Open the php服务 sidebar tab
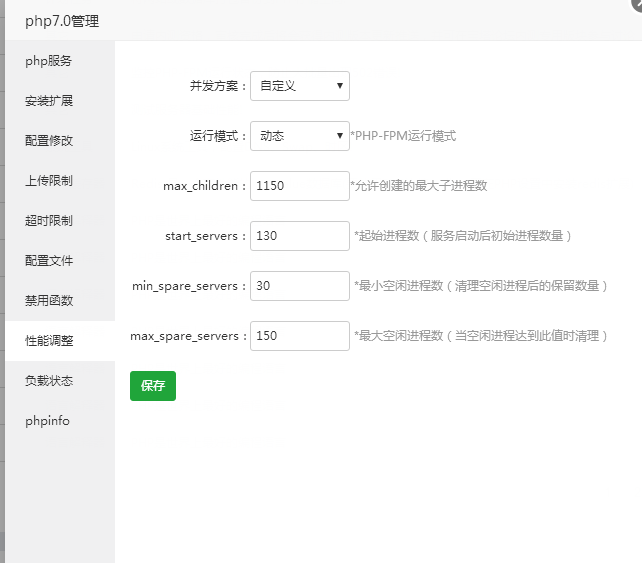642x563 pixels. (60, 61)
